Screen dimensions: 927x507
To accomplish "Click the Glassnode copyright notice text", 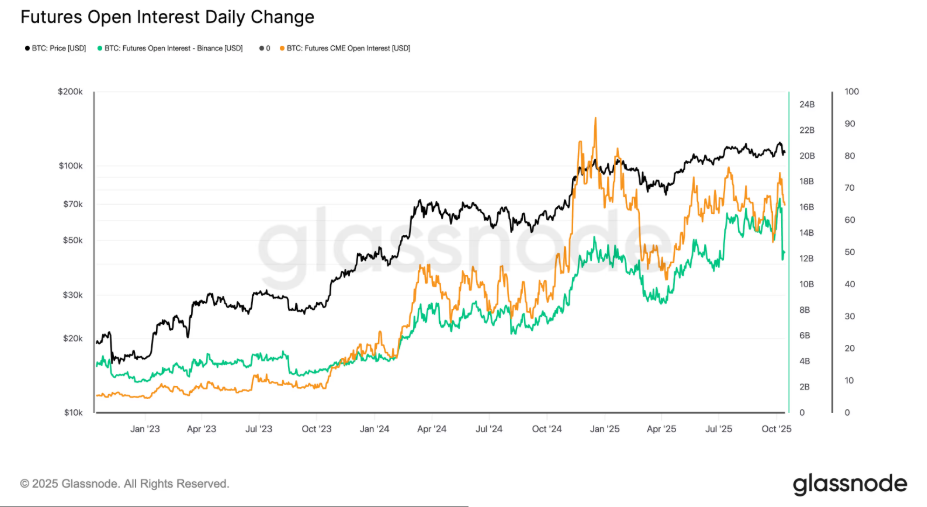I will pyautogui.click(x=125, y=484).
